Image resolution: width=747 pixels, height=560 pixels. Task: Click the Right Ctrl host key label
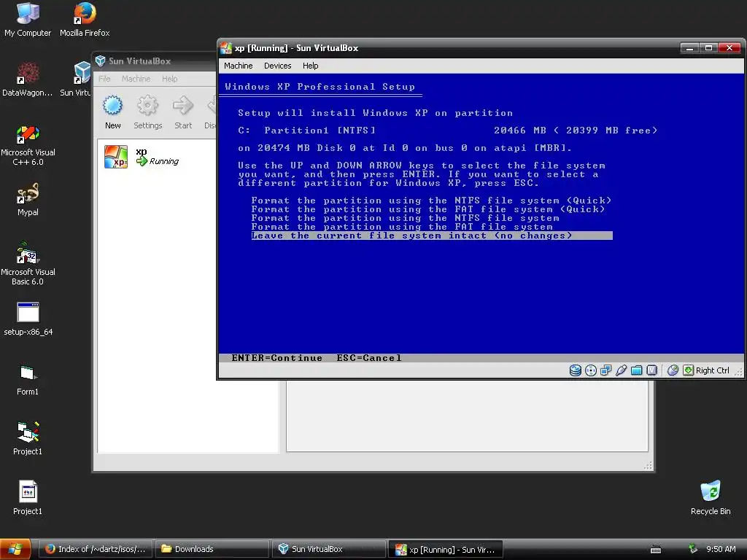tap(712, 370)
